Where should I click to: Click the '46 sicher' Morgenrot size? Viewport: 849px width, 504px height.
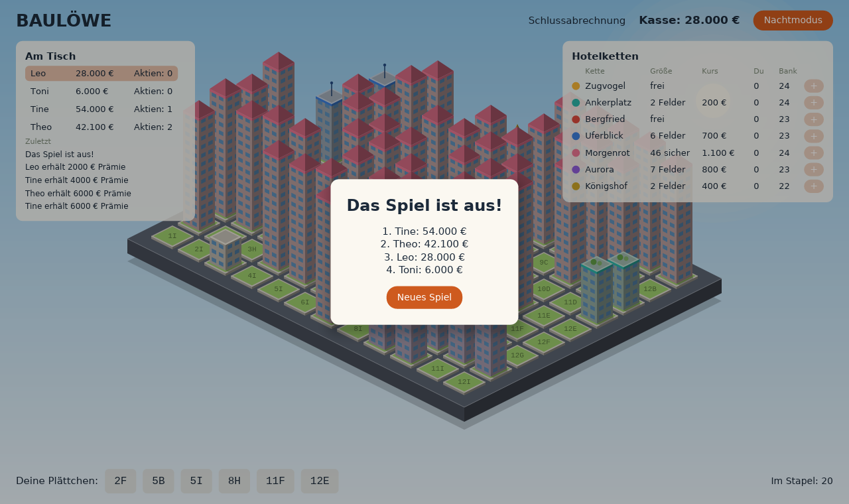(x=670, y=153)
